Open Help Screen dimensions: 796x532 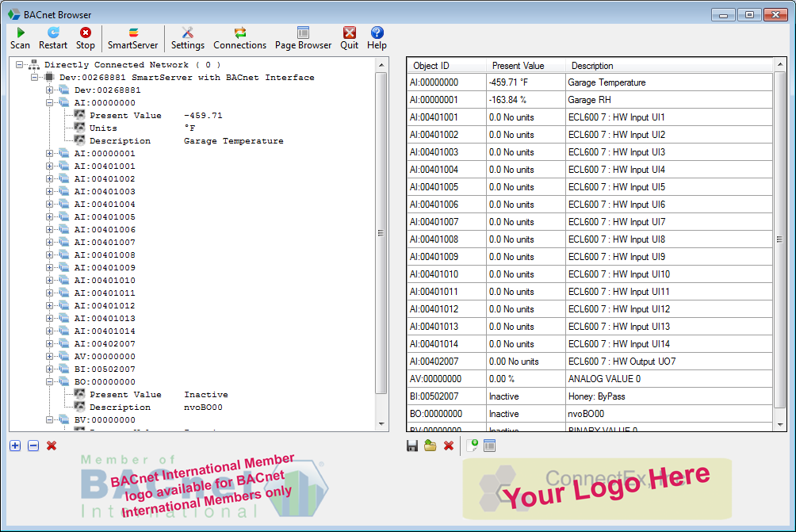377,39
